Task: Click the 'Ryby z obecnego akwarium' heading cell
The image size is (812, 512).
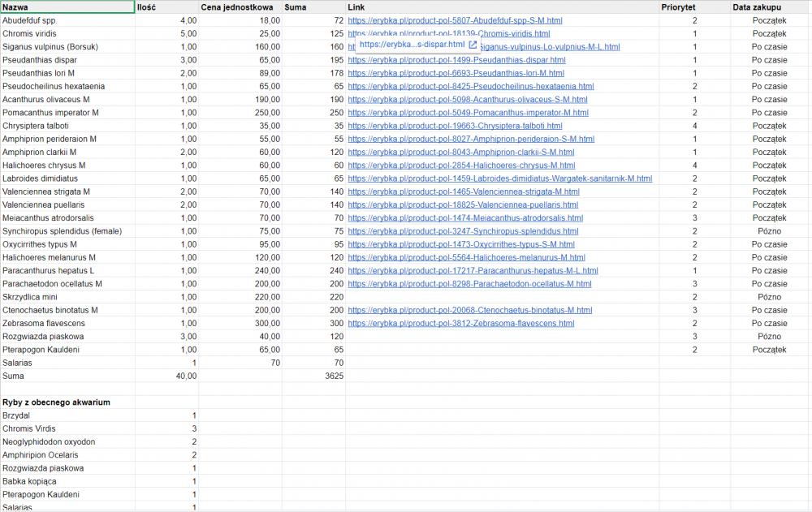Action: (x=67, y=402)
